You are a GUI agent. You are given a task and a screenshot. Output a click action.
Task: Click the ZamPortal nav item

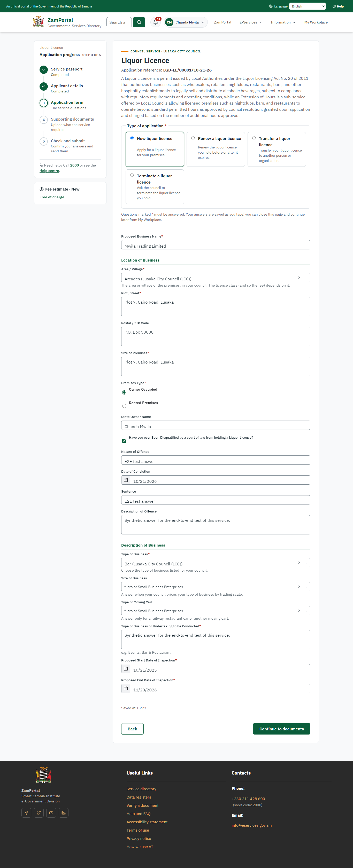pyautogui.click(x=222, y=22)
